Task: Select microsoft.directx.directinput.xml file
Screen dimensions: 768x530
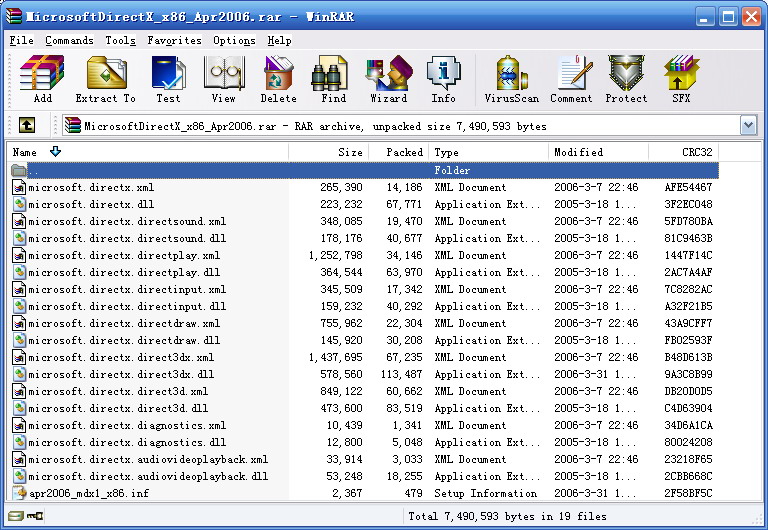Action: 127,289
